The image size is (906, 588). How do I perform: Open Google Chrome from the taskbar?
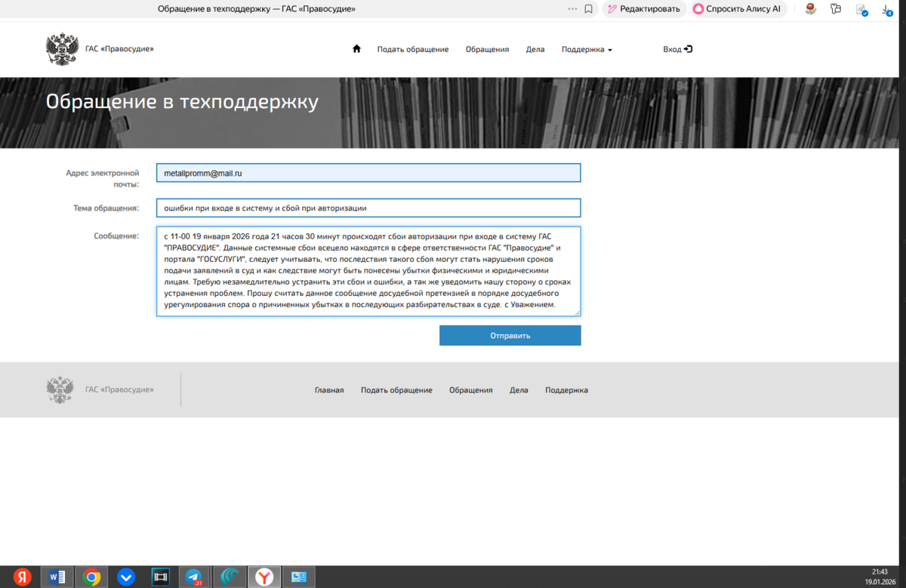91,577
